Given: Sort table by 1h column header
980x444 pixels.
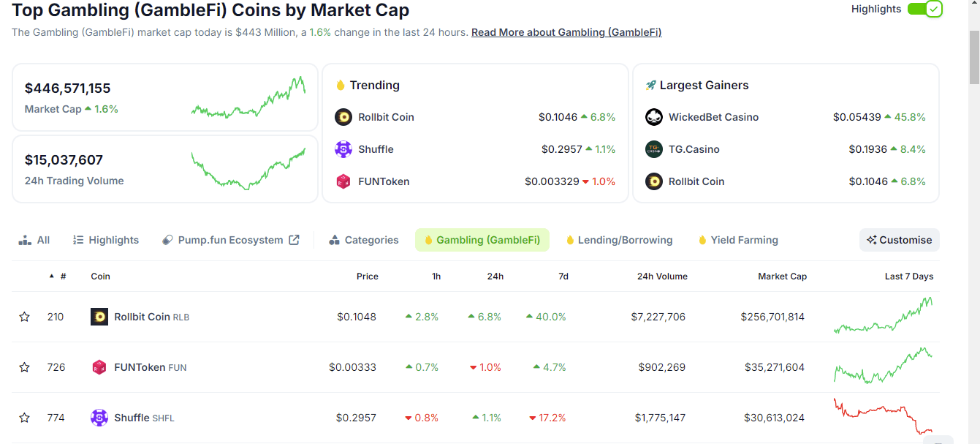Looking at the screenshot, I should tap(436, 276).
